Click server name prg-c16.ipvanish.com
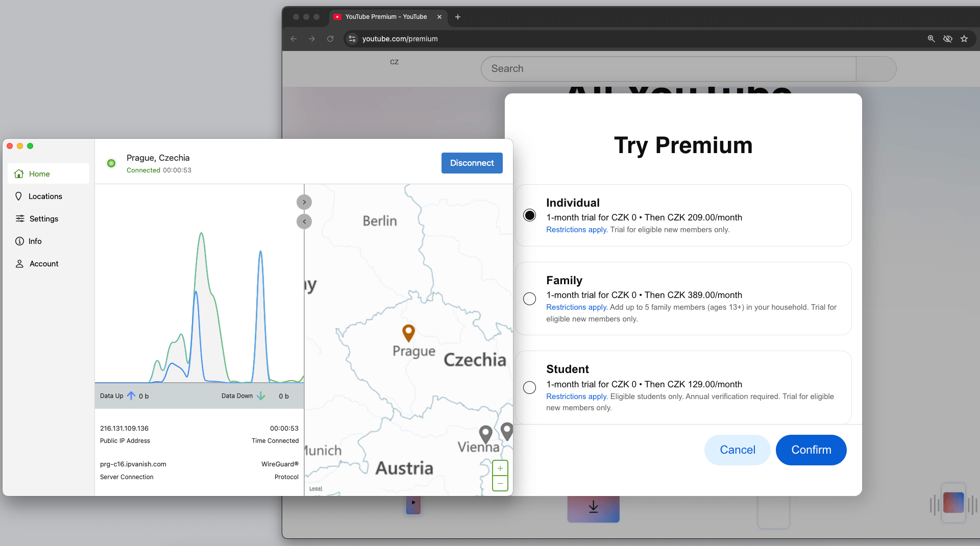 pos(133,464)
